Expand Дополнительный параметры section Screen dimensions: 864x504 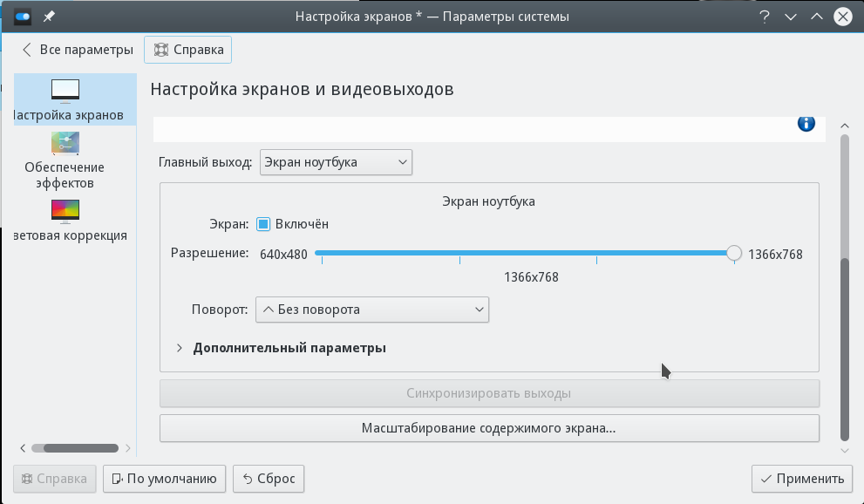click(180, 348)
